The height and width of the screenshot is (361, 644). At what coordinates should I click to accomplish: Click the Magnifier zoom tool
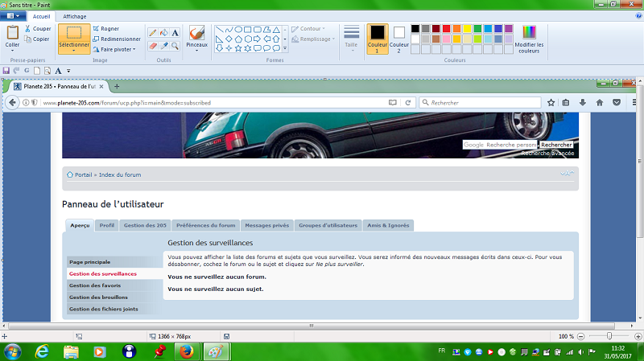tap(175, 46)
